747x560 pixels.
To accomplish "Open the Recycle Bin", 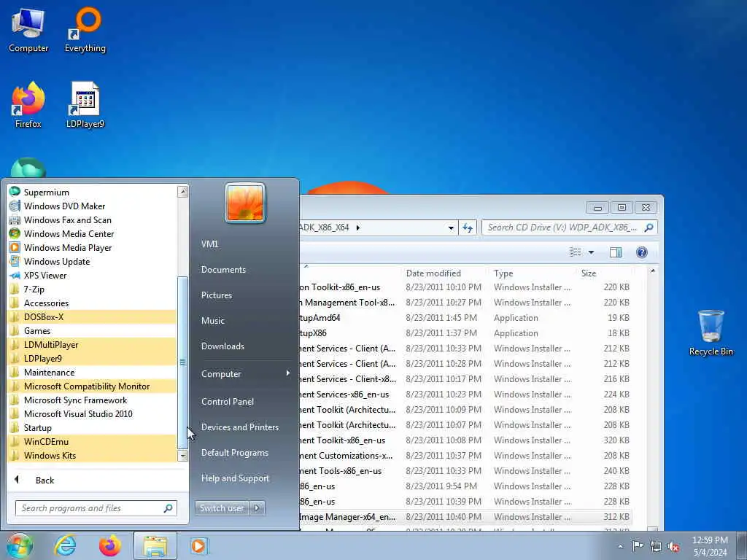I will click(x=711, y=332).
